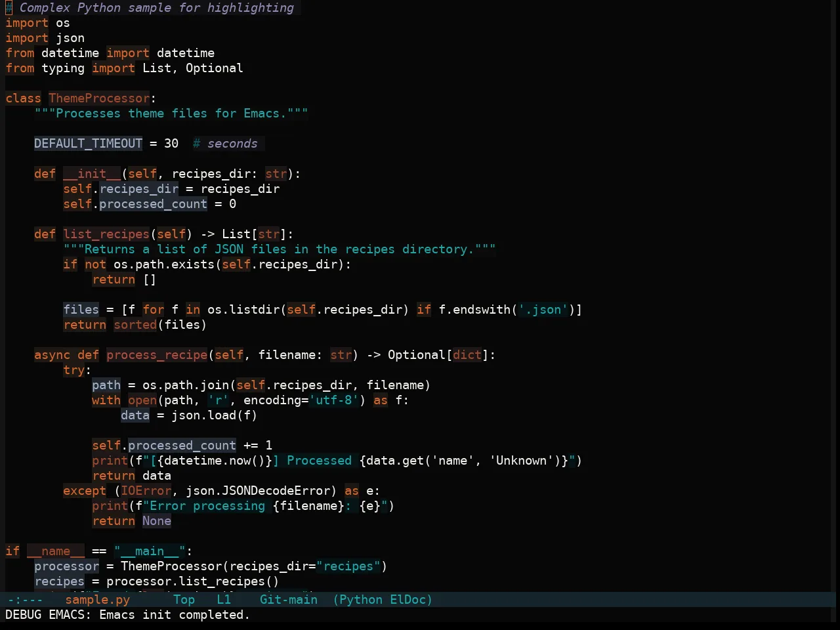Click the value 30 after DEFAULT_TIMEOUT
The width and height of the screenshot is (840, 630).
pyautogui.click(x=171, y=144)
